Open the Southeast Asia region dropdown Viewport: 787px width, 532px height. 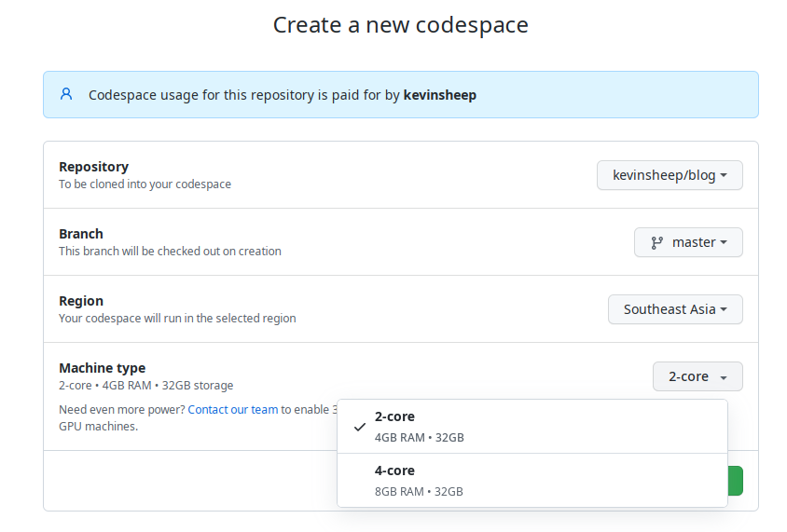[x=675, y=309]
